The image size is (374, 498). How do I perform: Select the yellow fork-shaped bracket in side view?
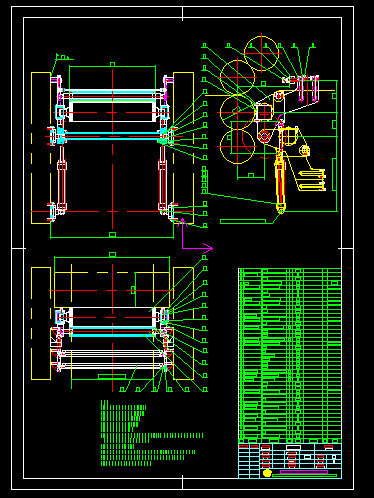[312, 180]
